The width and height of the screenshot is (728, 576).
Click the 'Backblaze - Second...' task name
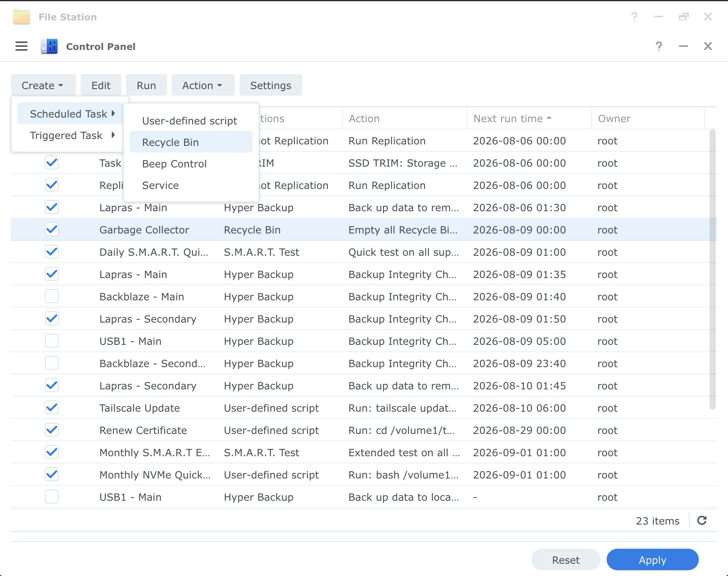tap(152, 363)
